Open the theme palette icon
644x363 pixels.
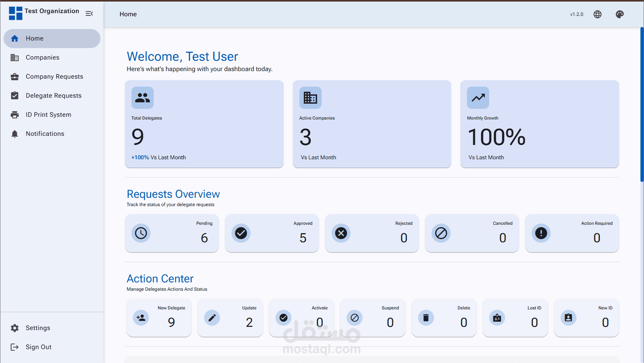[620, 14]
